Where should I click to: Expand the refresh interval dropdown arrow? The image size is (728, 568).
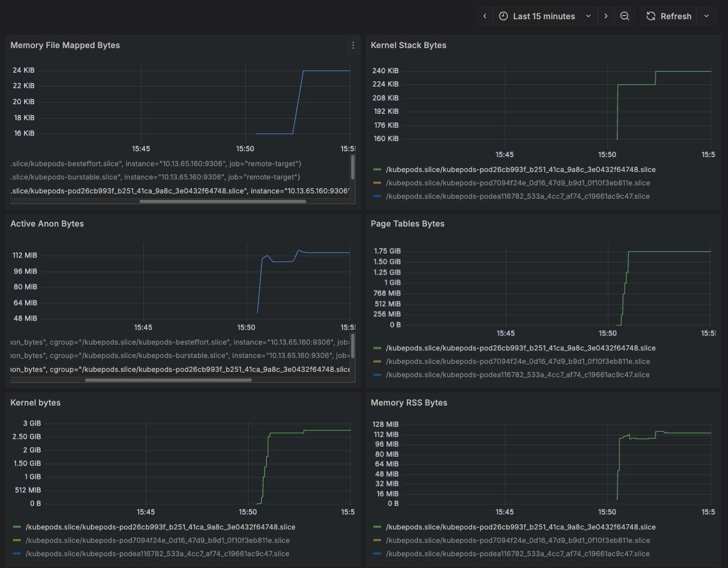click(x=706, y=16)
